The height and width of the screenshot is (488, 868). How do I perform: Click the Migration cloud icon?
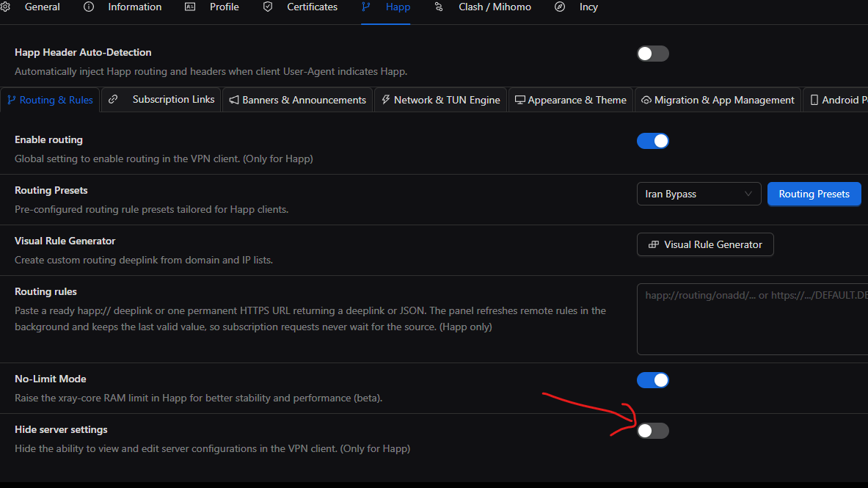tap(646, 101)
